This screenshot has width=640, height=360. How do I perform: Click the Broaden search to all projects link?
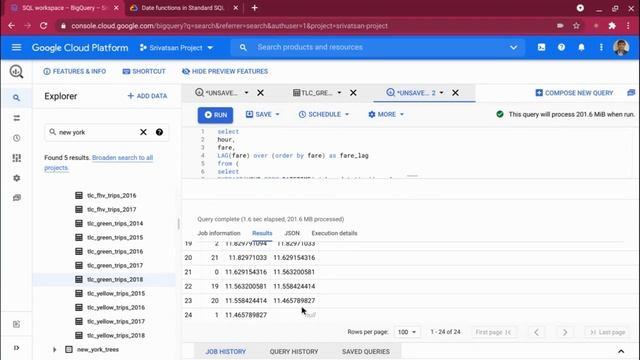point(98,162)
